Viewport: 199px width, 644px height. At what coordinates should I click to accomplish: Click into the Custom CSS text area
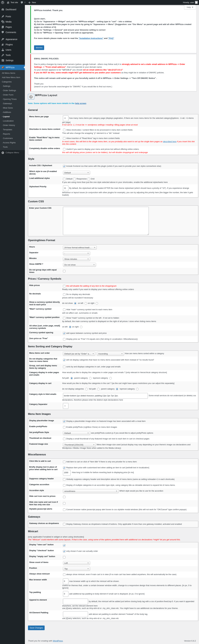pyautogui.click(x=106, y=221)
